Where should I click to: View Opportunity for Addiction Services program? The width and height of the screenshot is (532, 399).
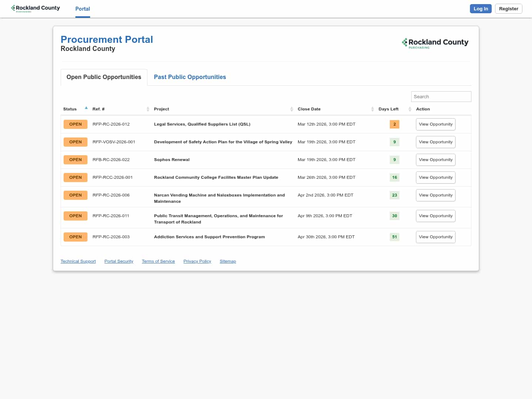point(435,237)
